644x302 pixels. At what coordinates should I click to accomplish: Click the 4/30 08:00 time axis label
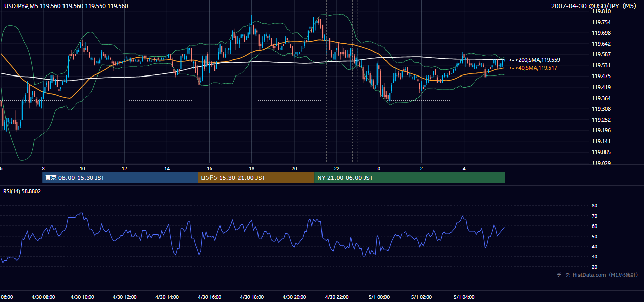(42, 297)
